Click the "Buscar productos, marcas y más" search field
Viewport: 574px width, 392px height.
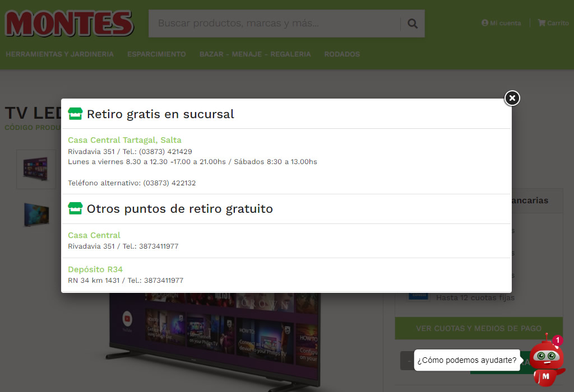click(x=275, y=24)
